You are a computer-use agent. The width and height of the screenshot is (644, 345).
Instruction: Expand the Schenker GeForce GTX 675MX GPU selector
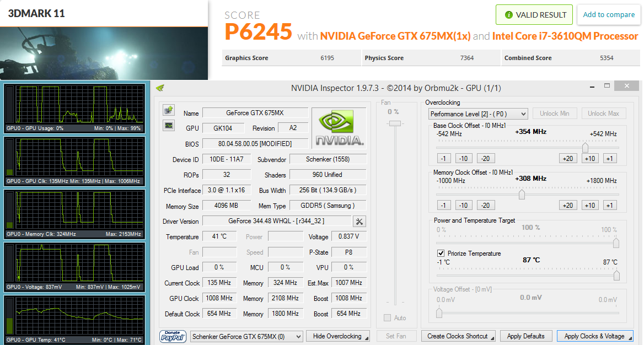click(x=246, y=336)
